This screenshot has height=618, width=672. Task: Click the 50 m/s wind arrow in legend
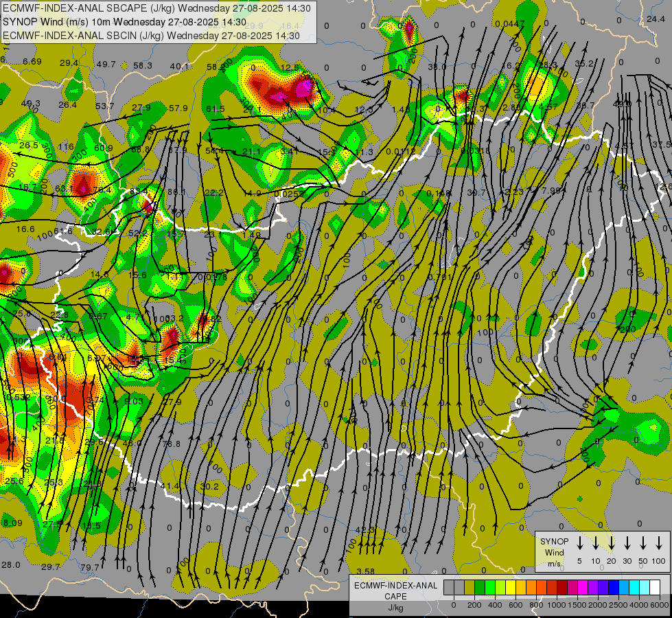pos(643,542)
